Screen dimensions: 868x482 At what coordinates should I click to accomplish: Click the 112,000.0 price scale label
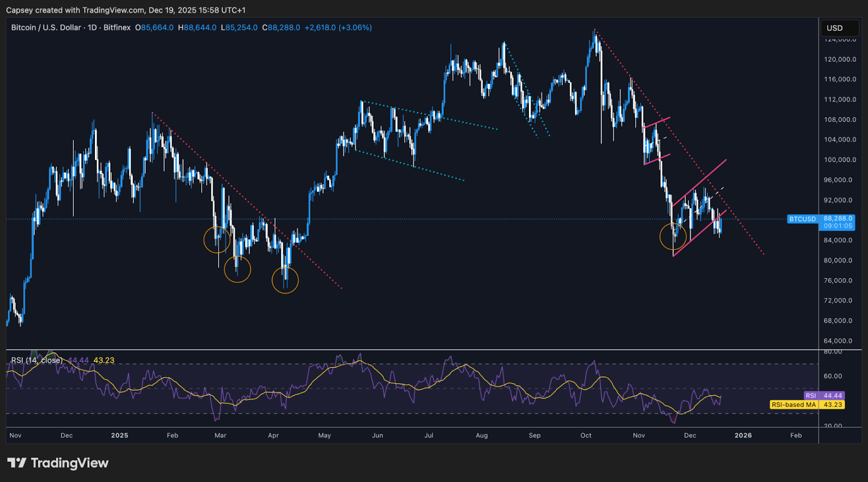(840, 99)
